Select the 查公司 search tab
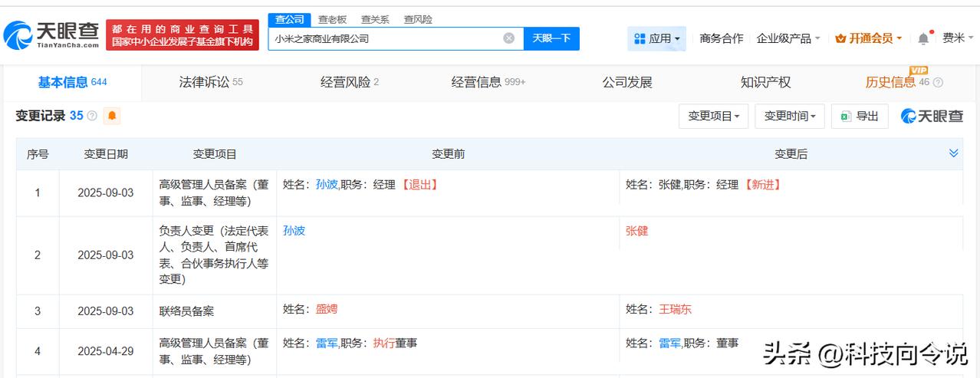Viewport: 980px width, 378px height. [289, 19]
